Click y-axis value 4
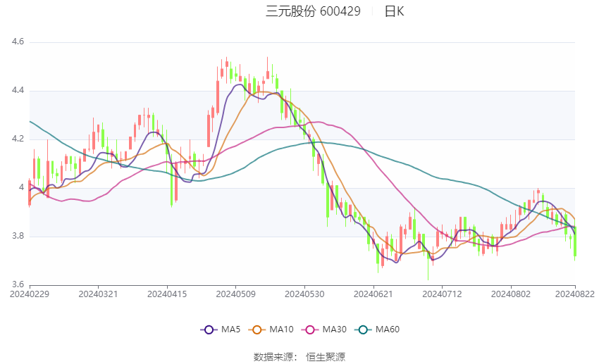Screen dimensions: 599x364 coord(21,187)
